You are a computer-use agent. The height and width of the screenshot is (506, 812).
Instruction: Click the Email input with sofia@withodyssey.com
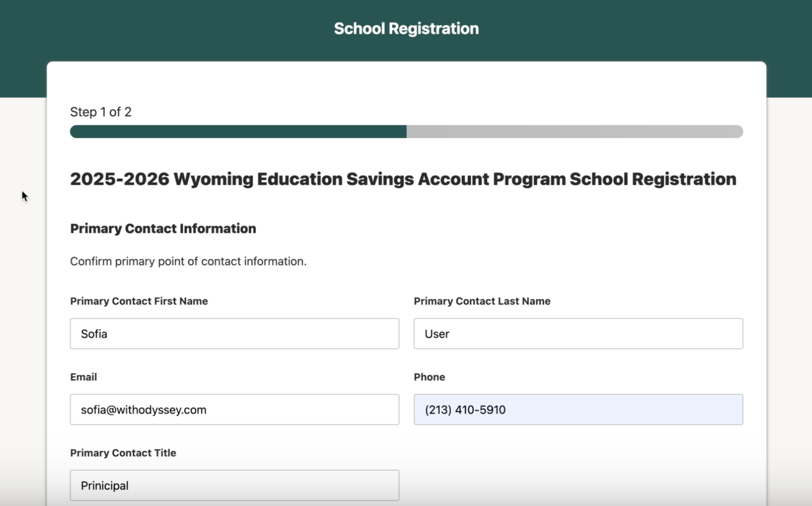click(234, 410)
